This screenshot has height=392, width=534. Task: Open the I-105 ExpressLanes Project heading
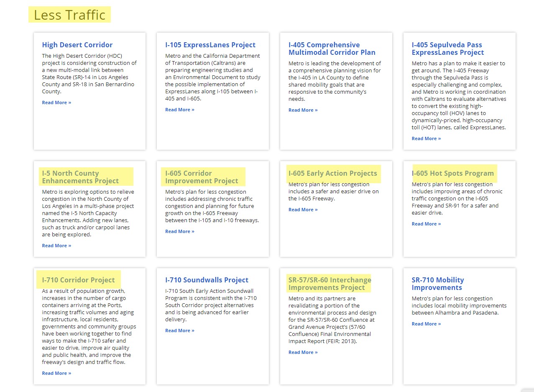coord(210,45)
